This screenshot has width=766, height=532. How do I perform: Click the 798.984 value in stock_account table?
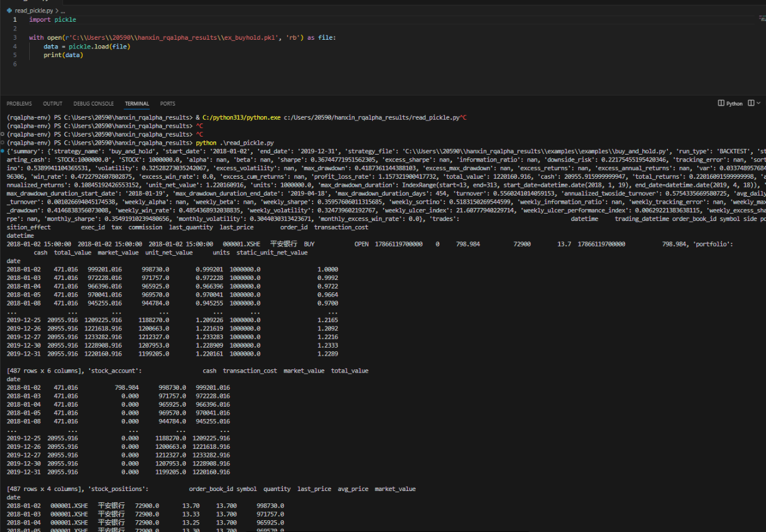[x=127, y=387]
